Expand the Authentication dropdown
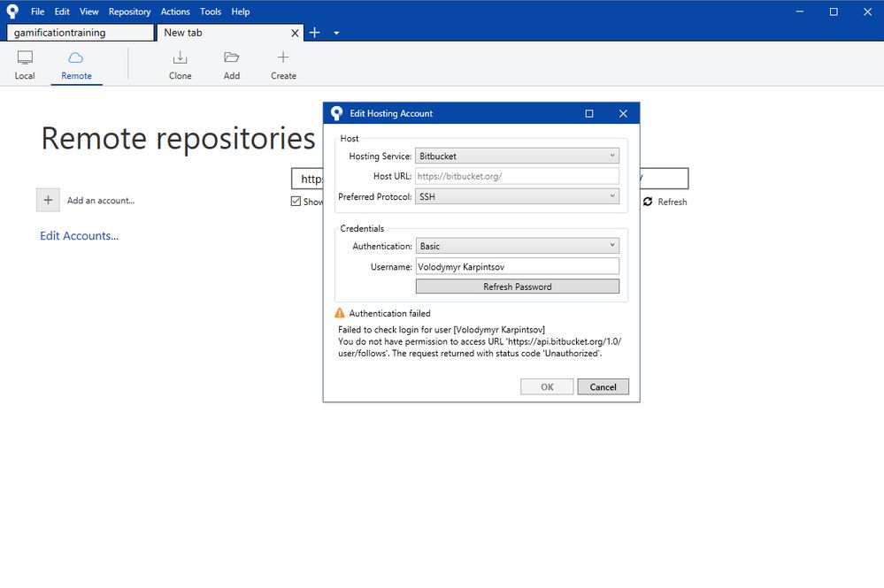884x588 pixels. [517, 246]
